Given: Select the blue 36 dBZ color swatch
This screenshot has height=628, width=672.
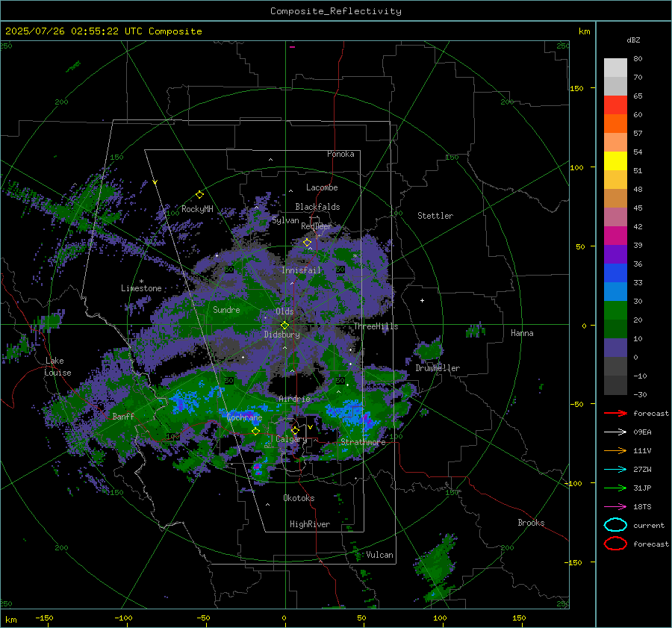Looking at the screenshot, I should pos(615,273).
